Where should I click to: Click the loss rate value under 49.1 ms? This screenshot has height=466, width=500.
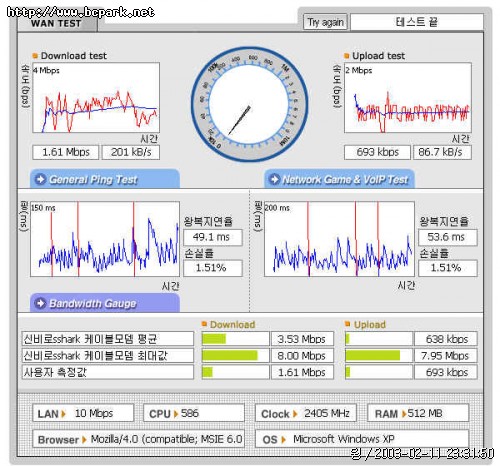[x=213, y=268]
